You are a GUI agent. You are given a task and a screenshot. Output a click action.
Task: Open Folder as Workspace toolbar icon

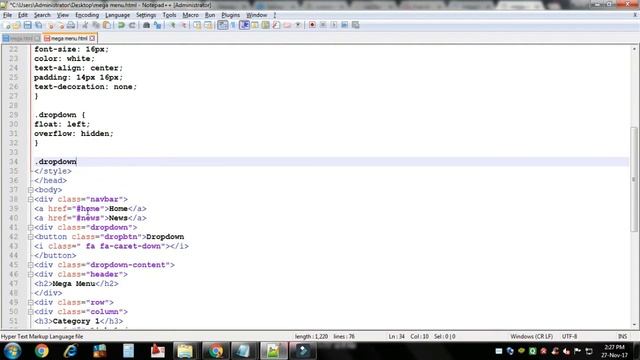tap(287, 25)
